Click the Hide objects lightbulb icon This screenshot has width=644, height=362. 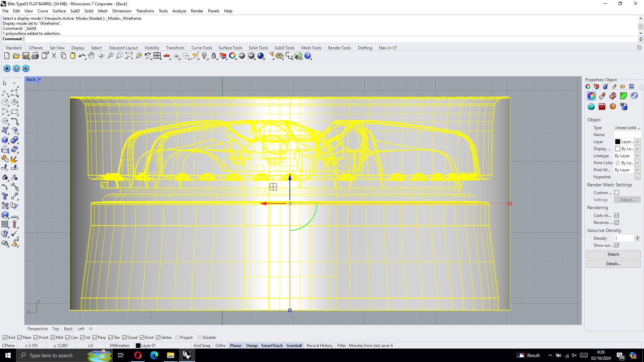click(204, 56)
